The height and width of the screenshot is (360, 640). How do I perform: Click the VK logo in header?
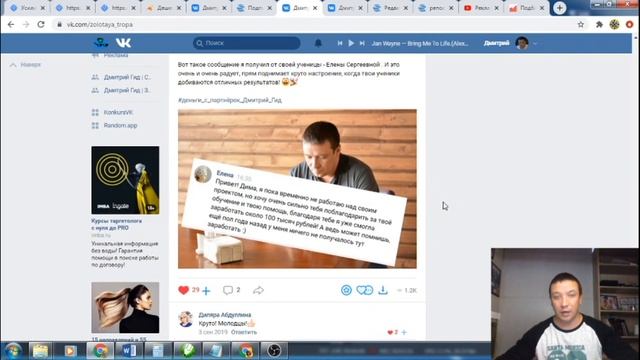[x=123, y=42]
